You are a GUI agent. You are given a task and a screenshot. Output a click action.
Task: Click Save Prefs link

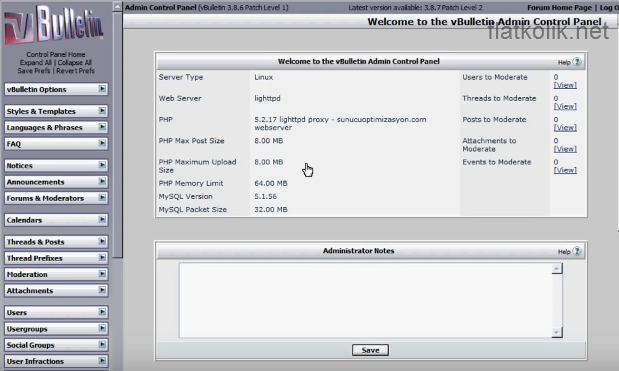[x=34, y=71]
